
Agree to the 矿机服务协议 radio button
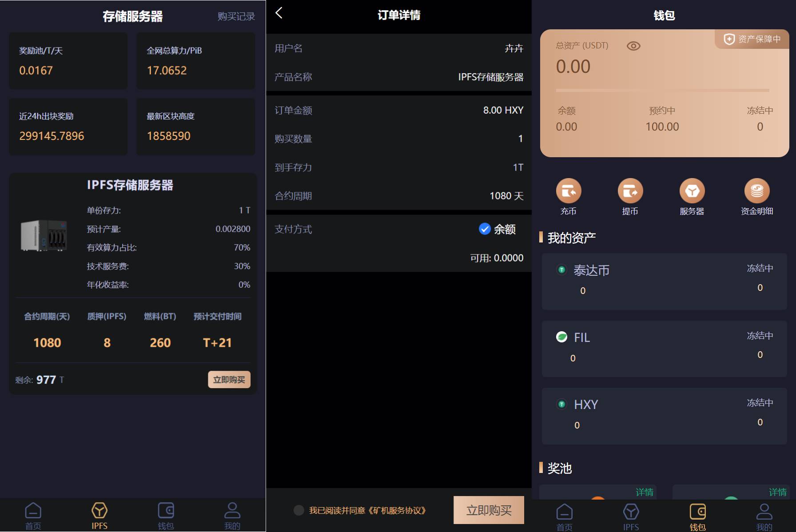coord(299,510)
